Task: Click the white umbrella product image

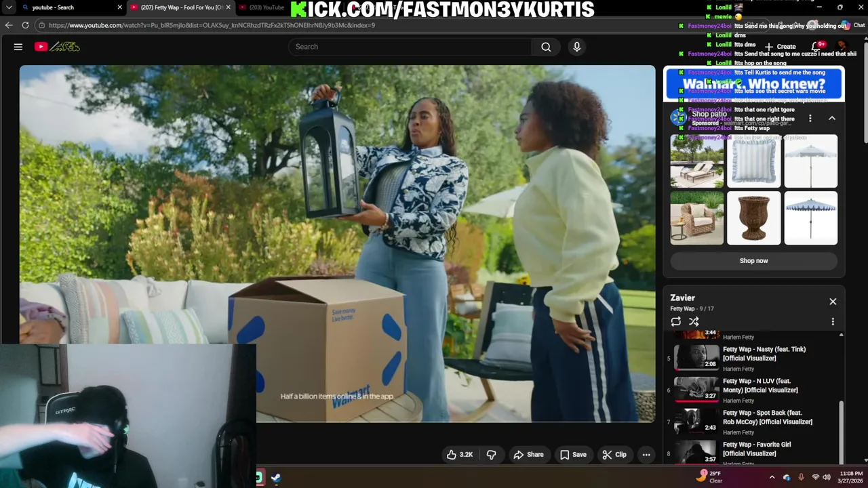Action: tap(810, 161)
